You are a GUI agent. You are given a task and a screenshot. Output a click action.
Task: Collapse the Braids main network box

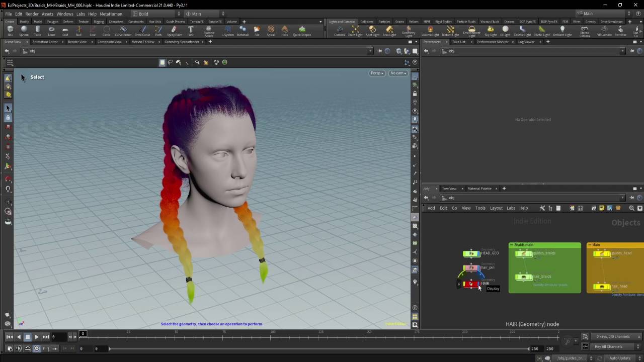click(512, 245)
